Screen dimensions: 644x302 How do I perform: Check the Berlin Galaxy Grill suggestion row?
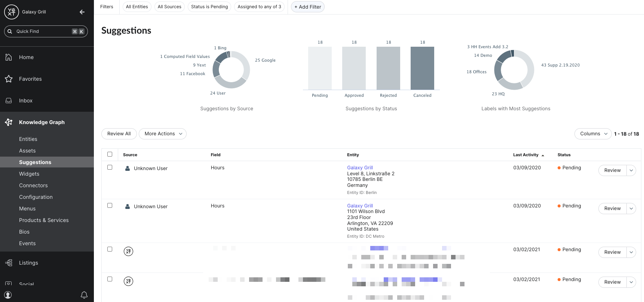click(110, 167)
